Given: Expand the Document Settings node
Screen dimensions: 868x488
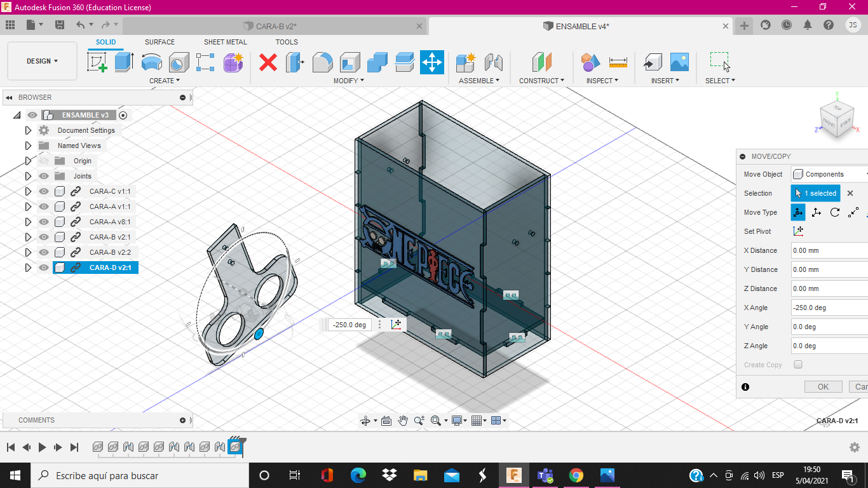Looking at the screenshot, I should click(28, 130).
